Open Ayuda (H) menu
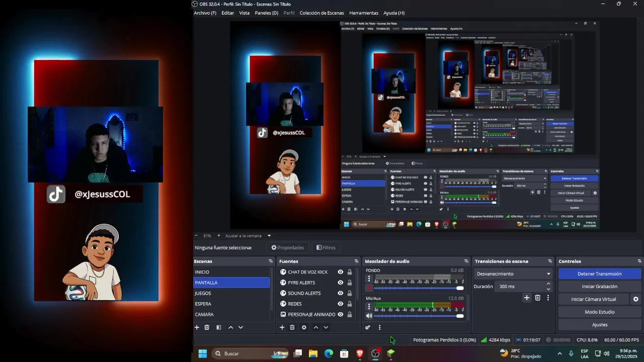 point(393,13)
